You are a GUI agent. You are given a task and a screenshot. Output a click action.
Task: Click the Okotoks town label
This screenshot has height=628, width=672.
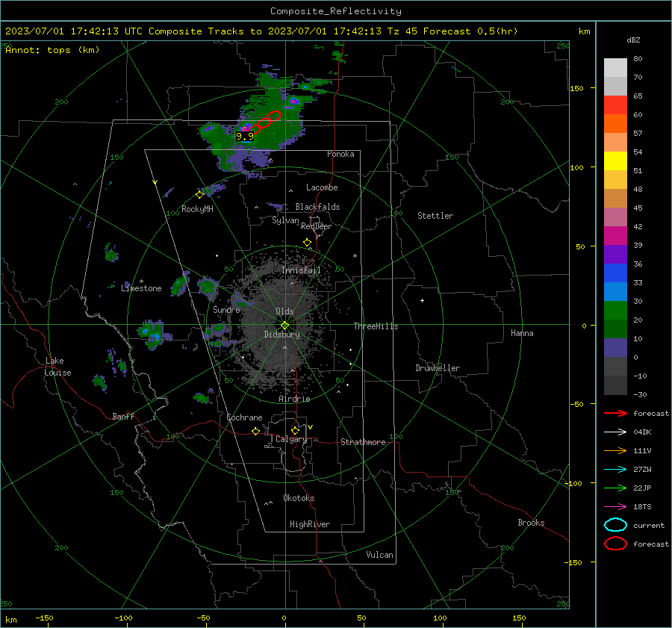coord(299,498)
